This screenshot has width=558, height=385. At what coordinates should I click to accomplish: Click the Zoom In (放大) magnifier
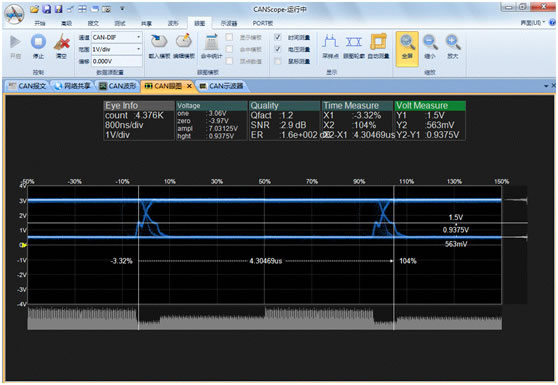[453, 46]
